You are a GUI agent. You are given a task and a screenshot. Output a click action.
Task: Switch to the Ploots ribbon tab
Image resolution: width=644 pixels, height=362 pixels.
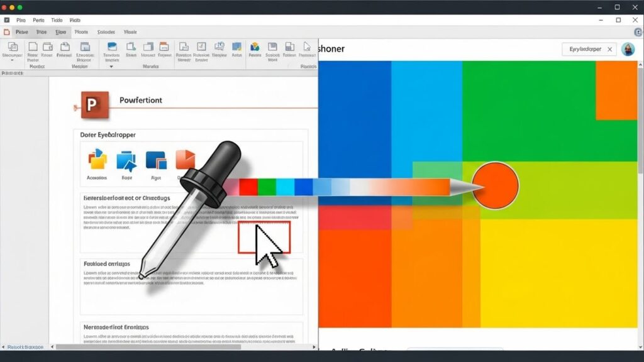coord(81,31)
